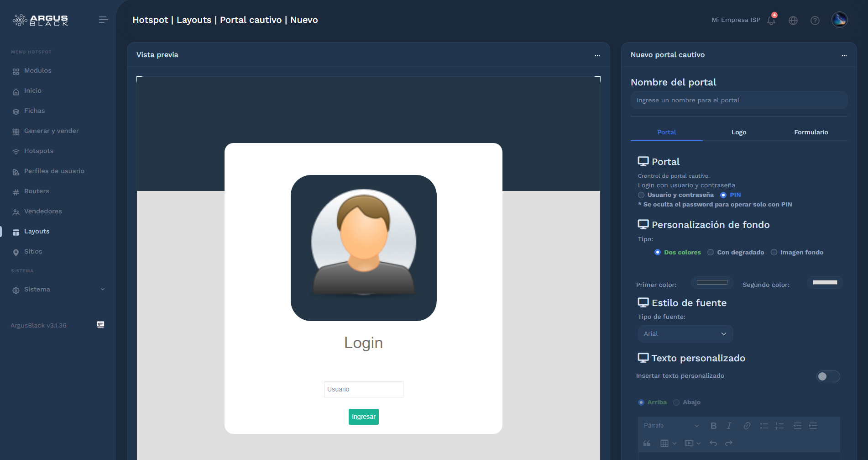Screen dimensions: 868x460
Task: Apply bold formatting in the text editor
Action: point(713,425)
